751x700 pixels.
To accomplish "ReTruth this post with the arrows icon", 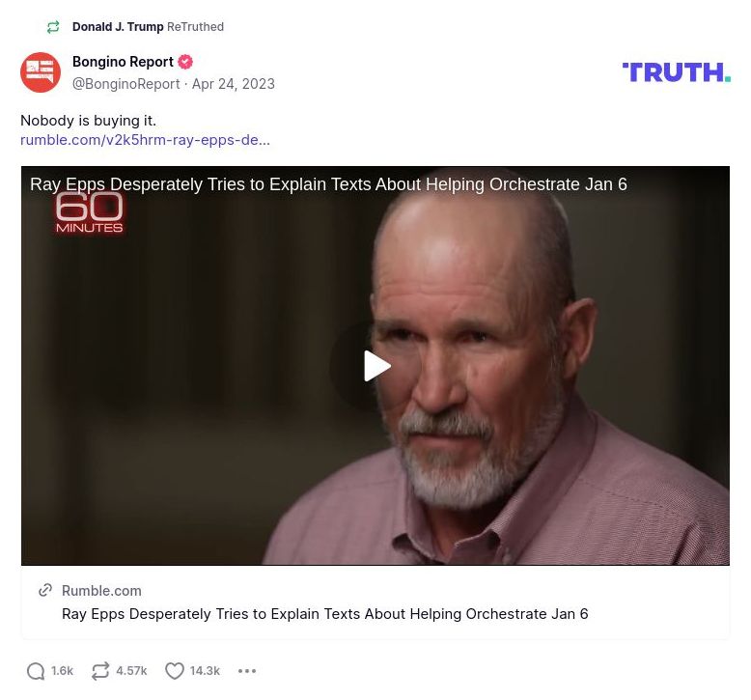I will [100, 671].
